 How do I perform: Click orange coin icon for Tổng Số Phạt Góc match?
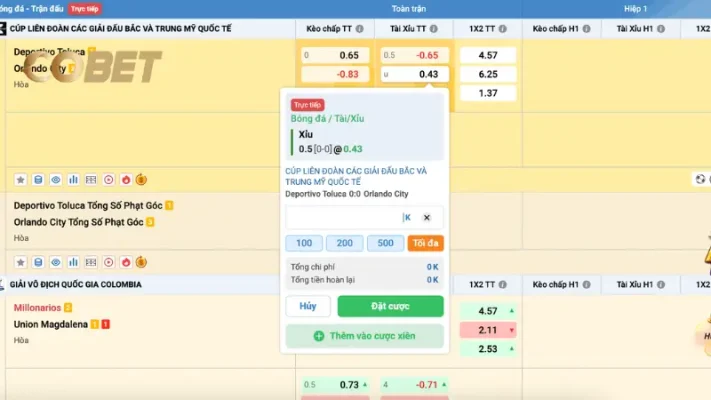(x=141, y=262)
